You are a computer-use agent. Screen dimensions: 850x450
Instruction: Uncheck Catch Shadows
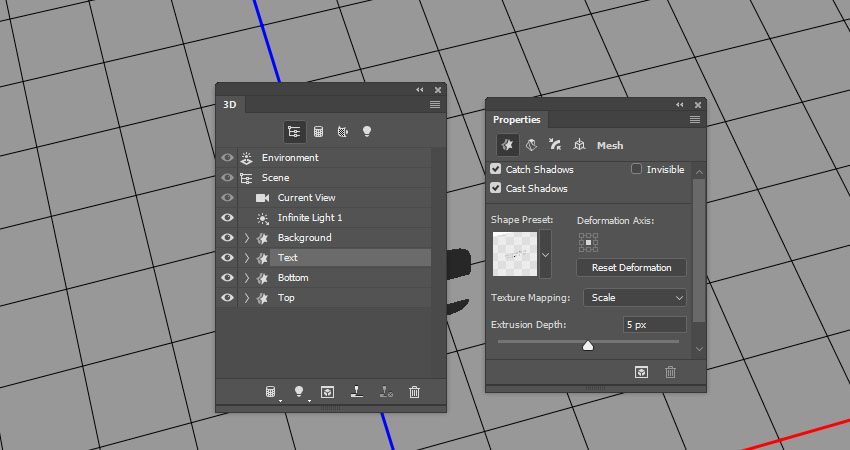click(495, 169)
